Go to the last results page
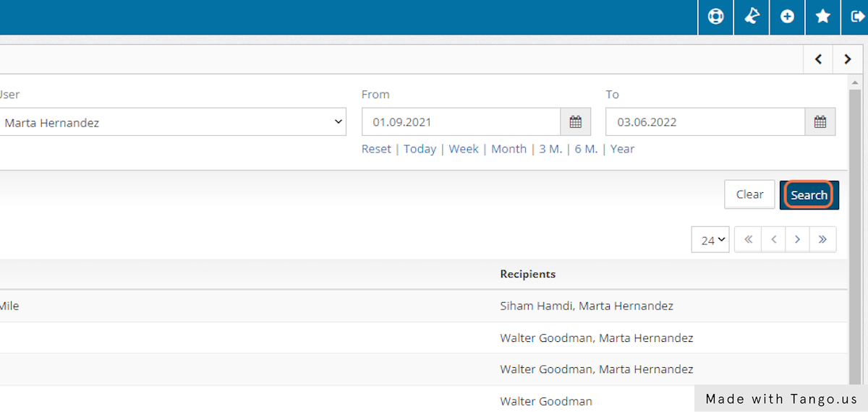This screenshot has width=868, height=412. (822, 239)
